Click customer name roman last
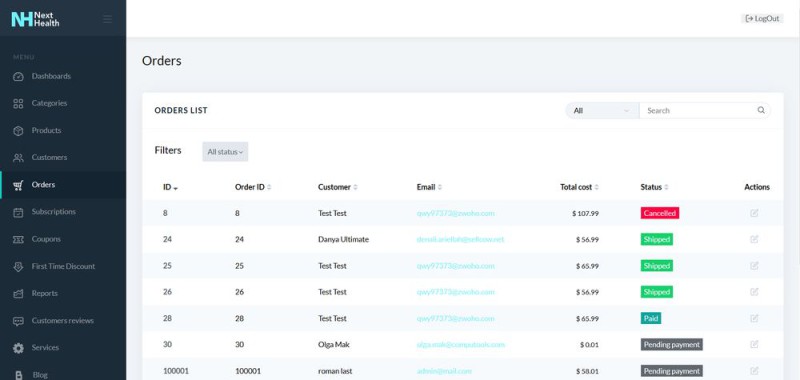This screenshot has width=800, height=380. pyautogui.click(x=335, y=371)
